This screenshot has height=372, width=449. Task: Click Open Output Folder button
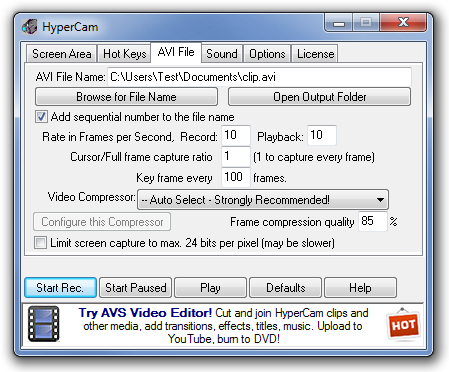(319, 97)
